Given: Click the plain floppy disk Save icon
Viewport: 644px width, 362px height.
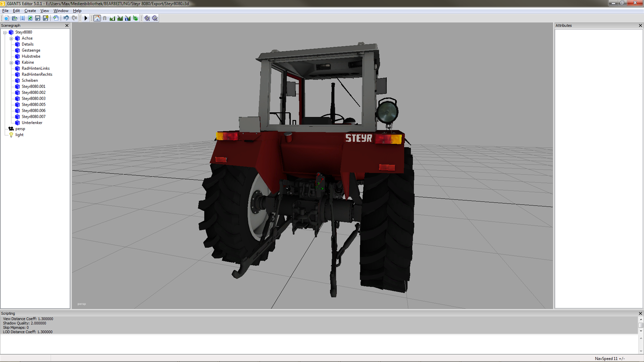Looking at the screenshot, I should click(38, 18).
